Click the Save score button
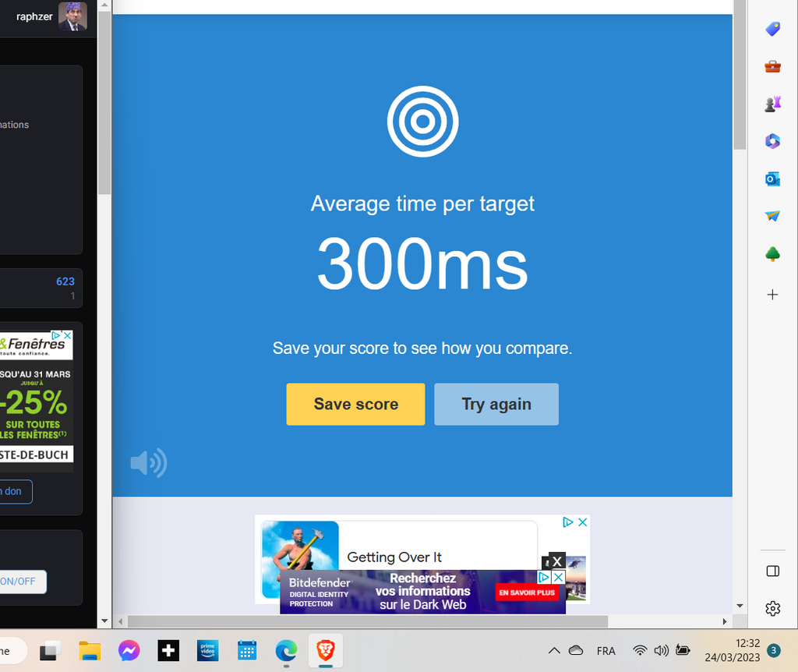The image size is (798, 672). pyautogui.click(x=355, y=404)
